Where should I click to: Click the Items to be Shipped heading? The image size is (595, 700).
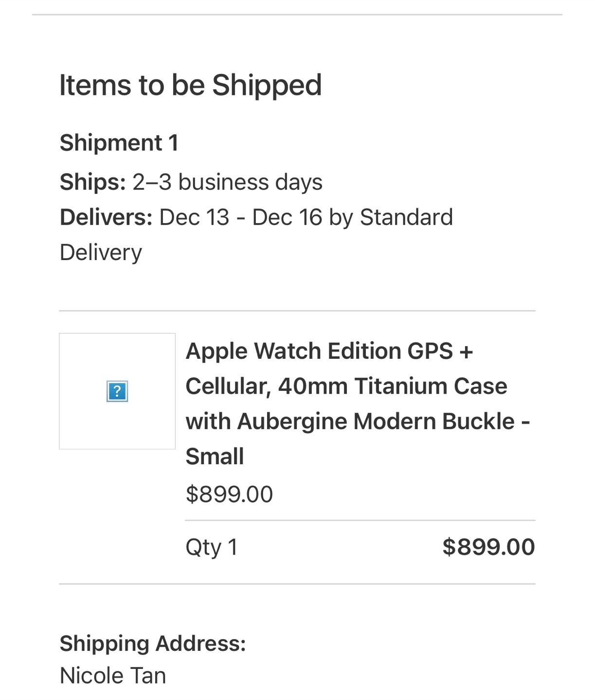click(190, 86)
